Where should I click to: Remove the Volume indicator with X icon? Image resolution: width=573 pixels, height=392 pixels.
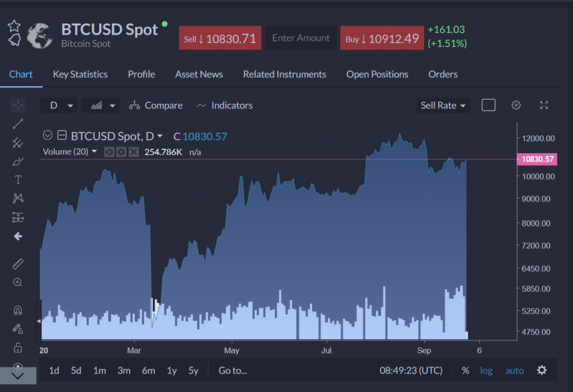[134, 152]
